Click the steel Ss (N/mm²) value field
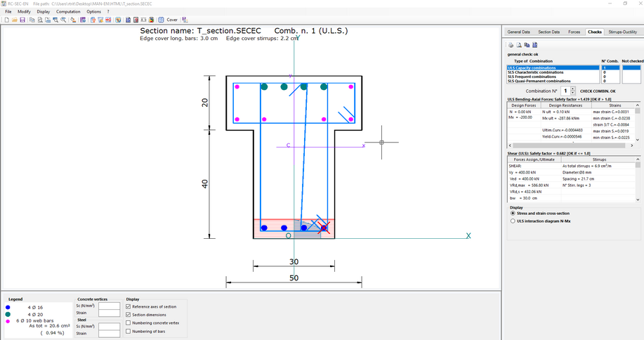 click(110, 327)
